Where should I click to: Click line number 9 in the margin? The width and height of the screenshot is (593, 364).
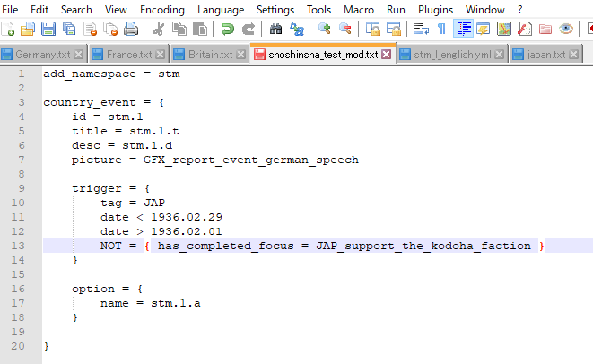(22, 188)
